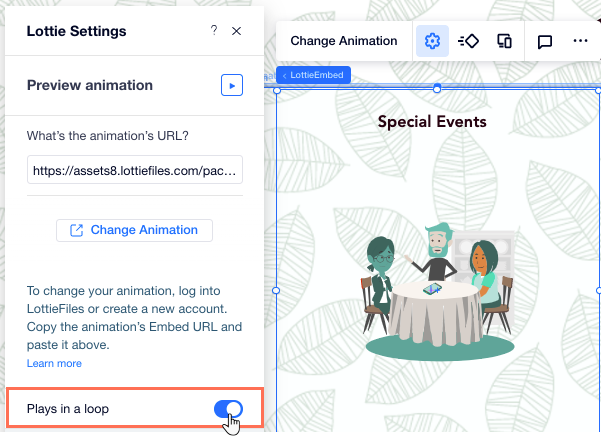The image size is (601, 437).
Task: Click the Lottie Settings panel title
Action: click(x=76, y=31)
